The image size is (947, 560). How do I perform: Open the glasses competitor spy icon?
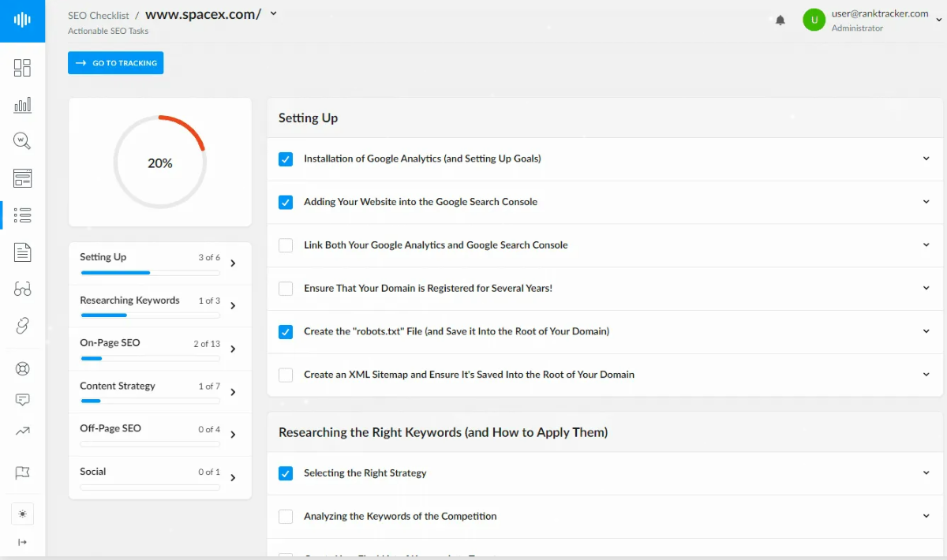pyautogui.click(x=22, y=289)
